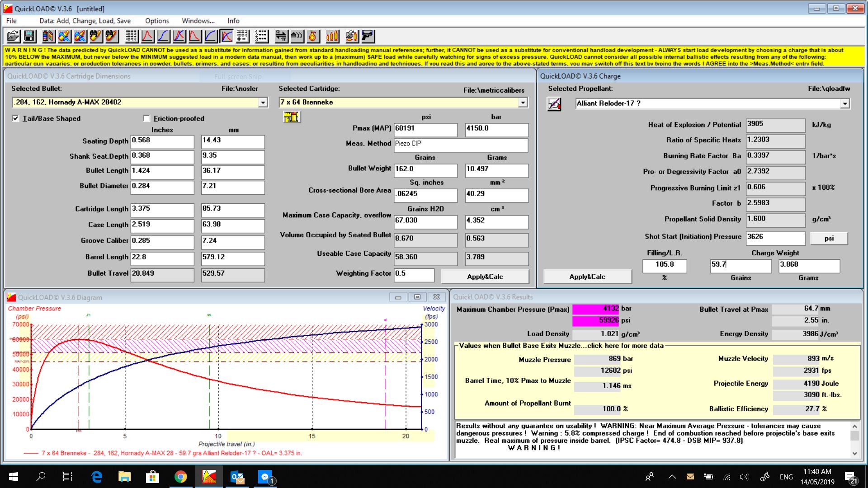The image size is (868, 488).
Task: Open the Windows... menu
Action: click(x=198, y=21)
